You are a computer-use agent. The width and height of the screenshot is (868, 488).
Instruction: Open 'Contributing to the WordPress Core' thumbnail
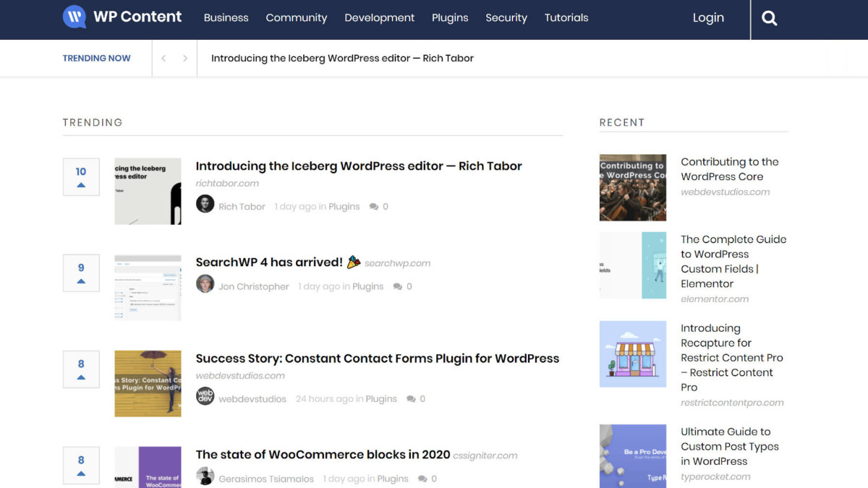[632, 187]
